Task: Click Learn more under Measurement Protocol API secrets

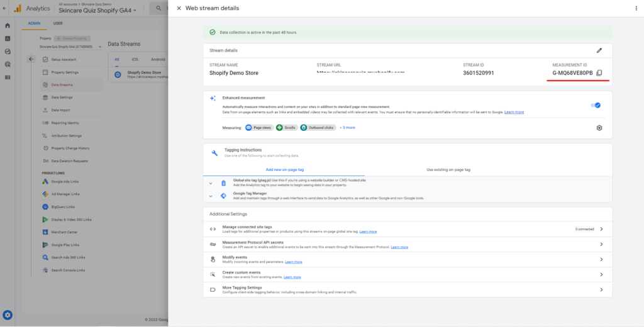Action: click(399, 247)
